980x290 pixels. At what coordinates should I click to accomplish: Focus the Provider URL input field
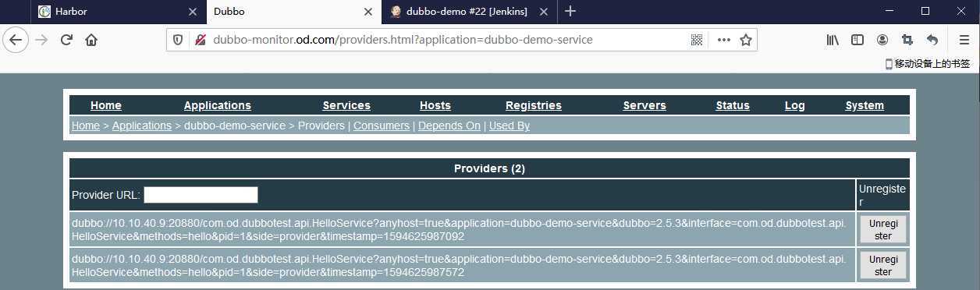tap(201, 195)
